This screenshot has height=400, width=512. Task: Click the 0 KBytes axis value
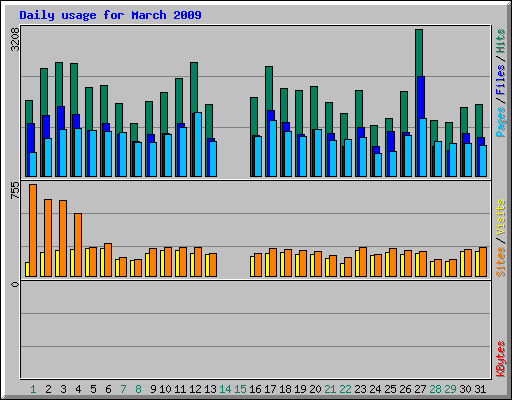(x=15, y=284)
